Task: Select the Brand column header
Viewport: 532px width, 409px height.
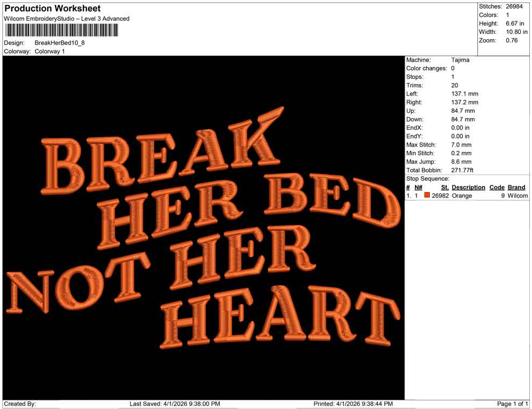Action: 516,187
